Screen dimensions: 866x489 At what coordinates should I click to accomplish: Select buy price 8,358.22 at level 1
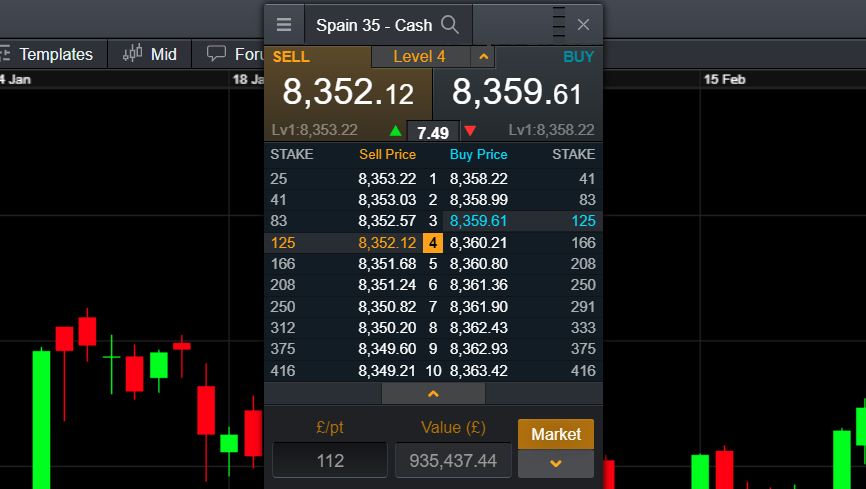[479, 179]
